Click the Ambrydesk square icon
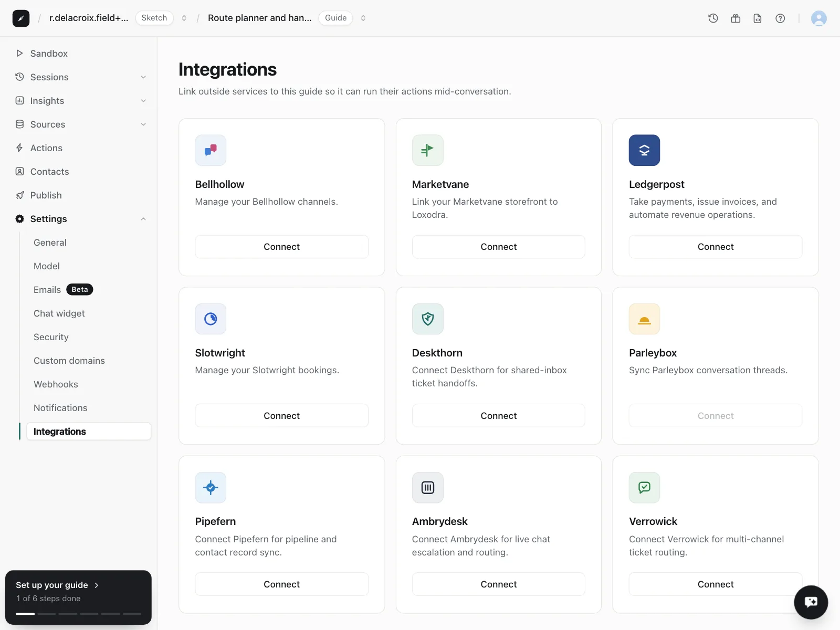This screenshot has height=630, width=840. pos(427,488)
